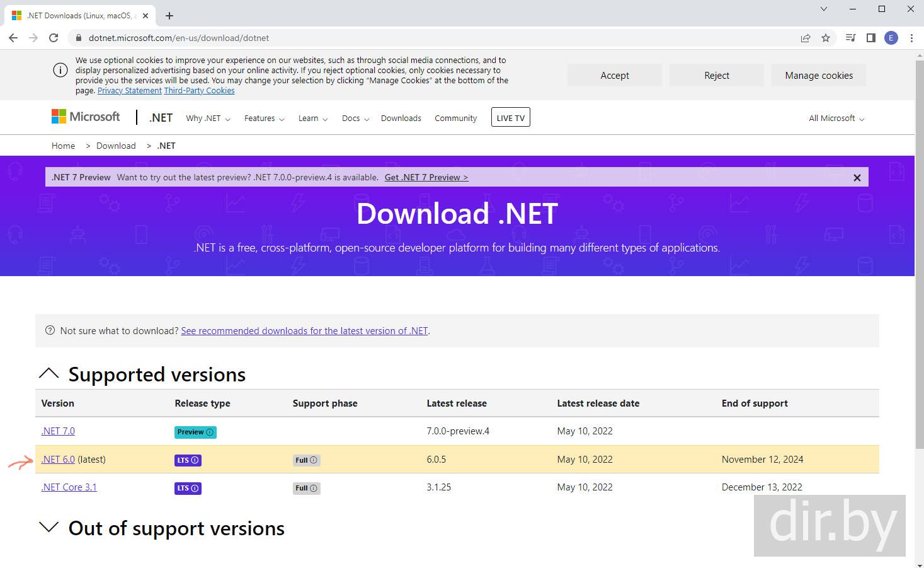The height and width of the screenshot is (568, 924).
Task: Bookmark this page with the star icon
Action: pos(826,38)
